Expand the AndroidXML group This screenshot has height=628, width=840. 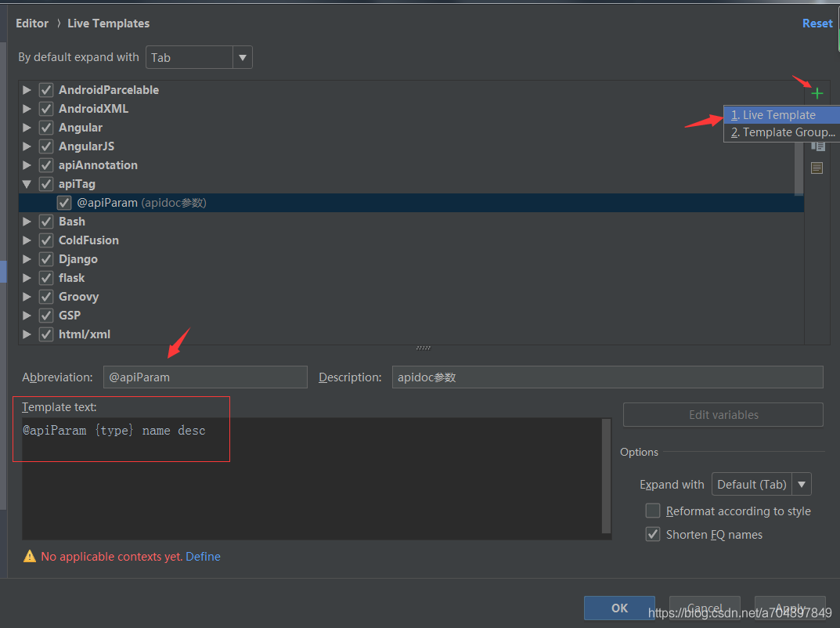point(27,109)
